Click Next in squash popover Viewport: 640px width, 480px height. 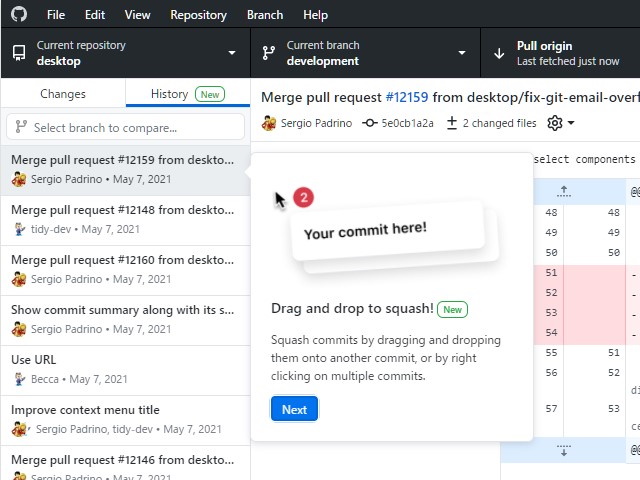(x=294, y=409)
